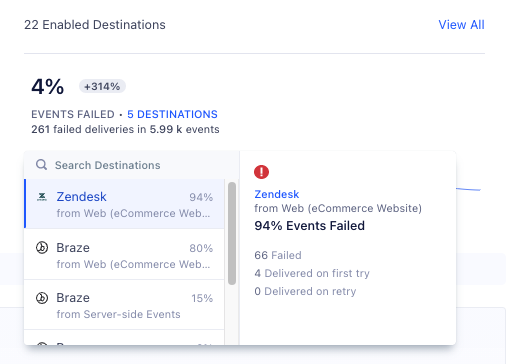
Task: Click the 15% value in Braze row
Action: pos(202,298)
